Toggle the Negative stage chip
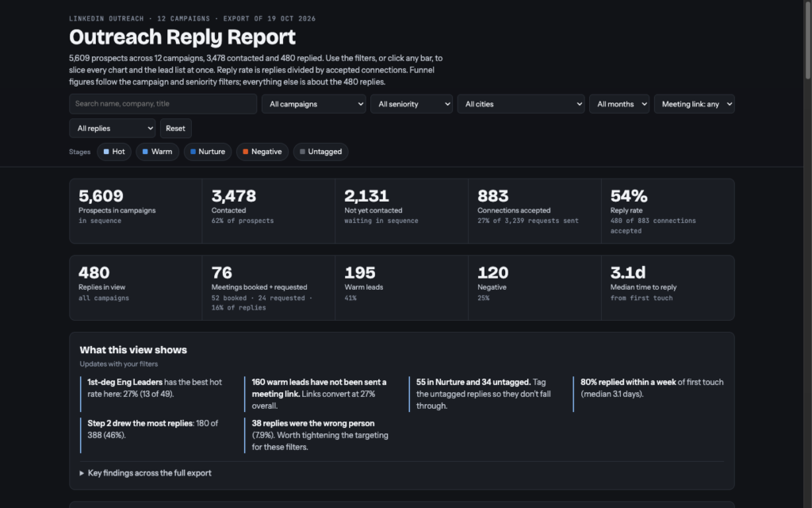Screen dimensions: 812x508 tap(262, 152)
